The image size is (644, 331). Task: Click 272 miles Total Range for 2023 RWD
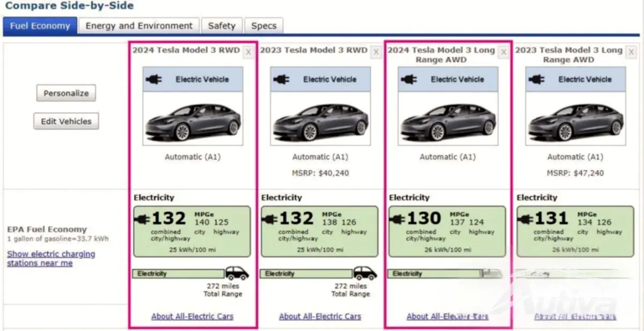(x=351, y=290)
